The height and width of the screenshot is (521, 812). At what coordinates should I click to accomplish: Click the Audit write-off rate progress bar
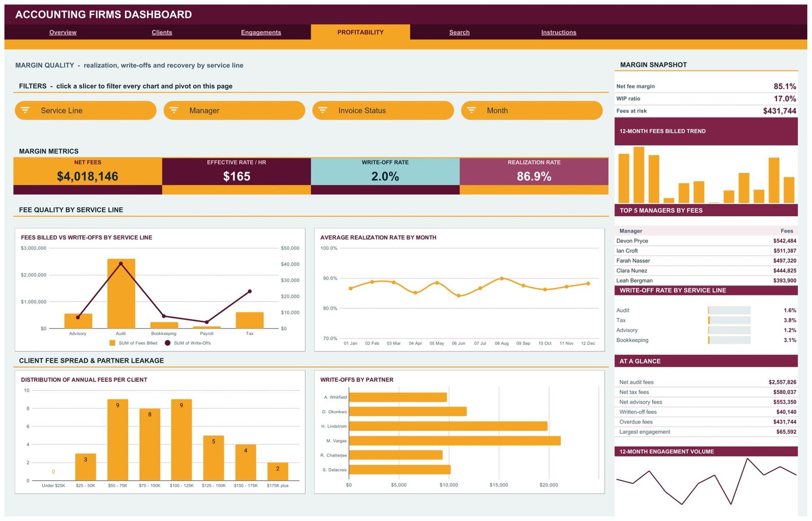point(729,310)
